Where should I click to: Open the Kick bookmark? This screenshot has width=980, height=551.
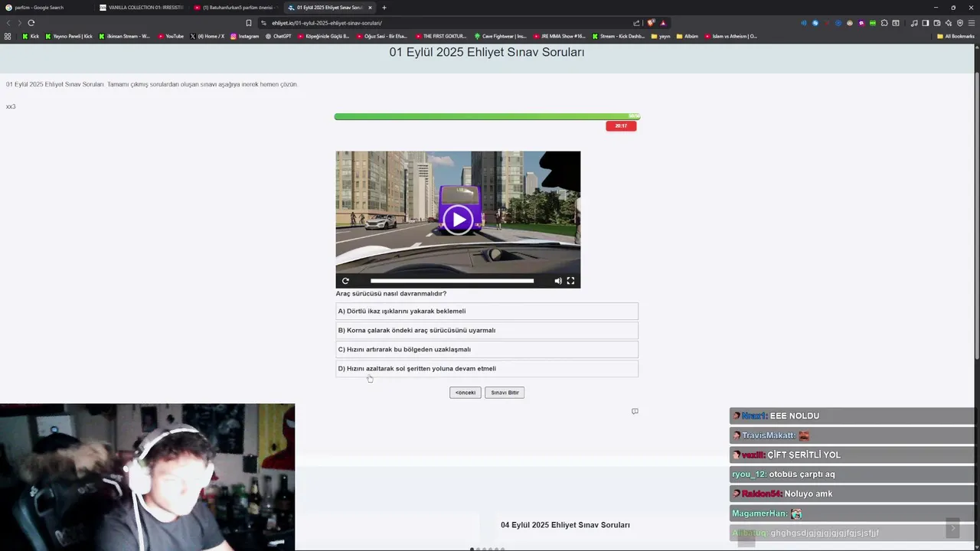pyautogui.click(x=31, y=36)
